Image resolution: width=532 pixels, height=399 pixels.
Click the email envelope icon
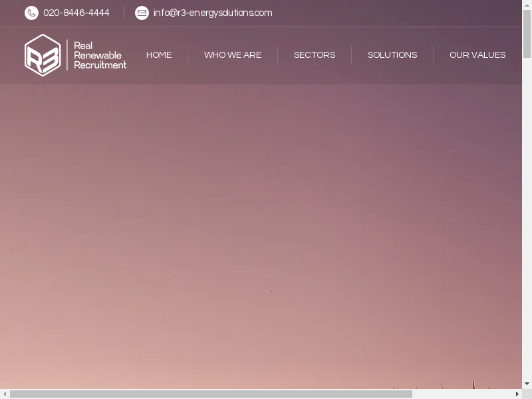coord(142,13)
